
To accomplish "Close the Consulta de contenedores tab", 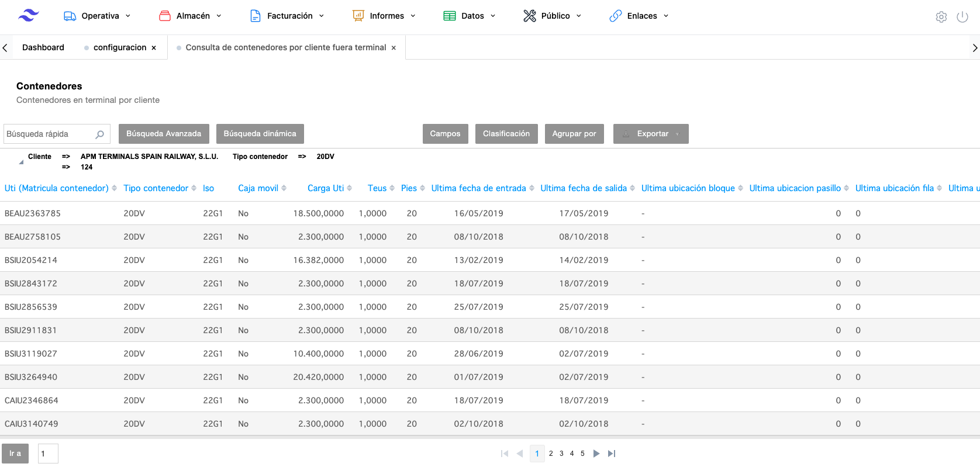I will (394, 48).
